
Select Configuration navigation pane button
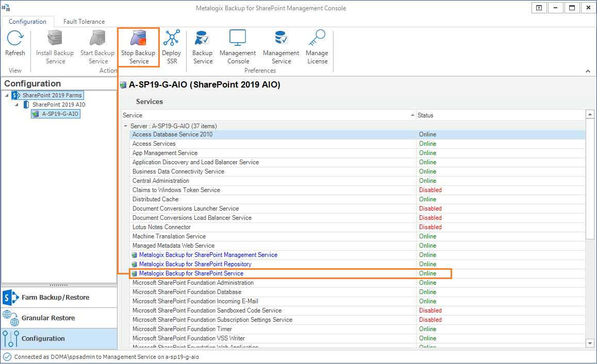59,339
